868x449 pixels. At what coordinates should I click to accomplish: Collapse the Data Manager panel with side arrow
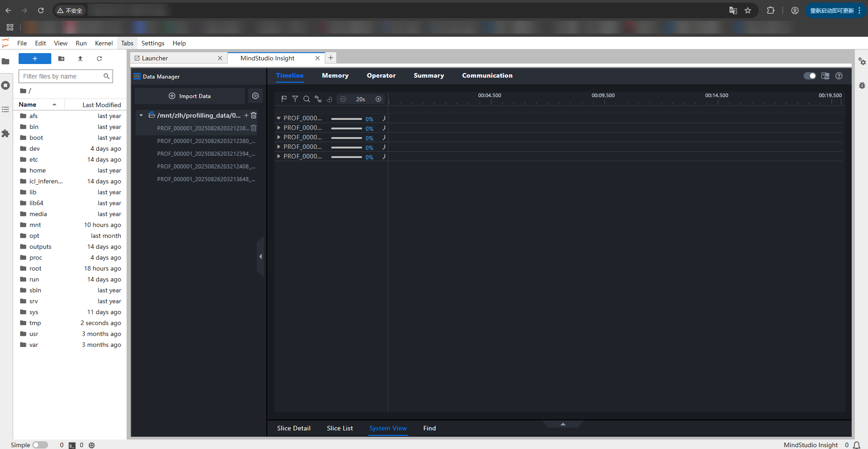click(x=260, y=257)
